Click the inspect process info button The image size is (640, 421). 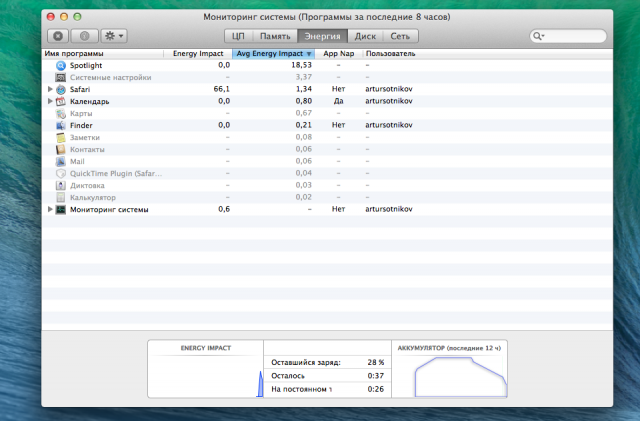point(85,36)
